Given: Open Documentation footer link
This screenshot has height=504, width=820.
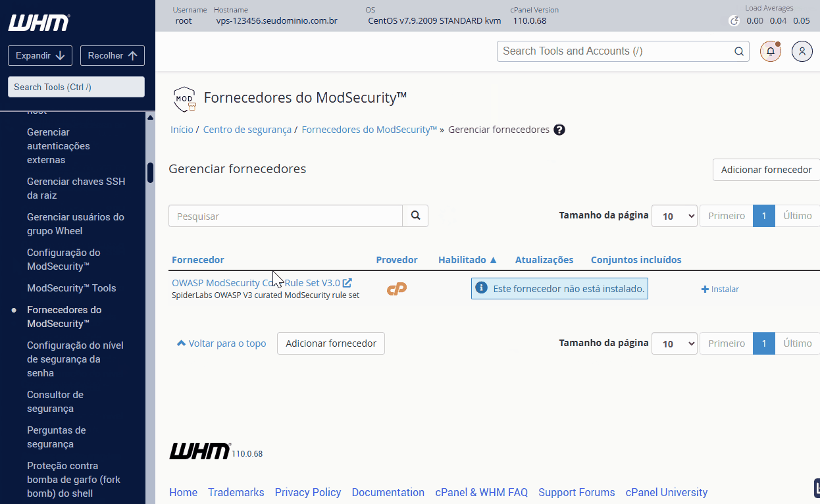Looking at the screenshot, I should (x=388, y=492).
